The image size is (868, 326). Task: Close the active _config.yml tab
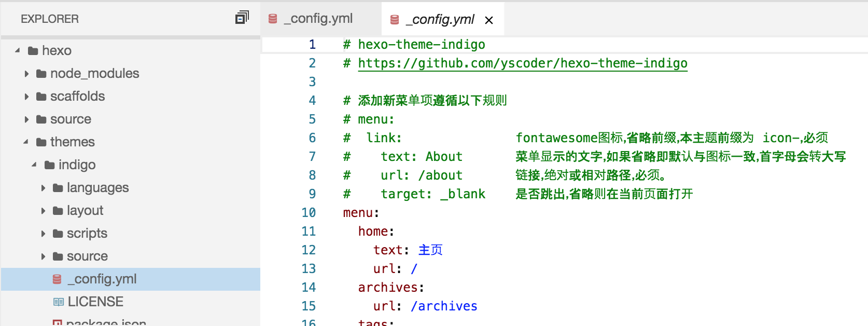488,20
